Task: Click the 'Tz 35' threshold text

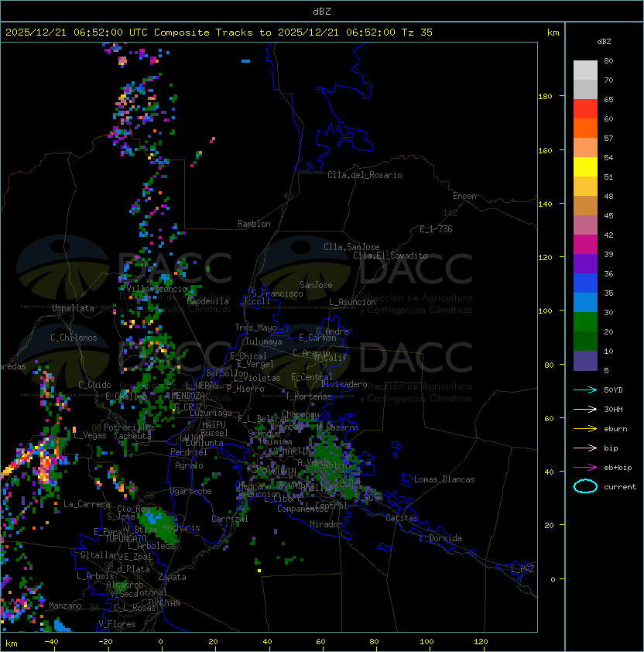Action: 417,32
